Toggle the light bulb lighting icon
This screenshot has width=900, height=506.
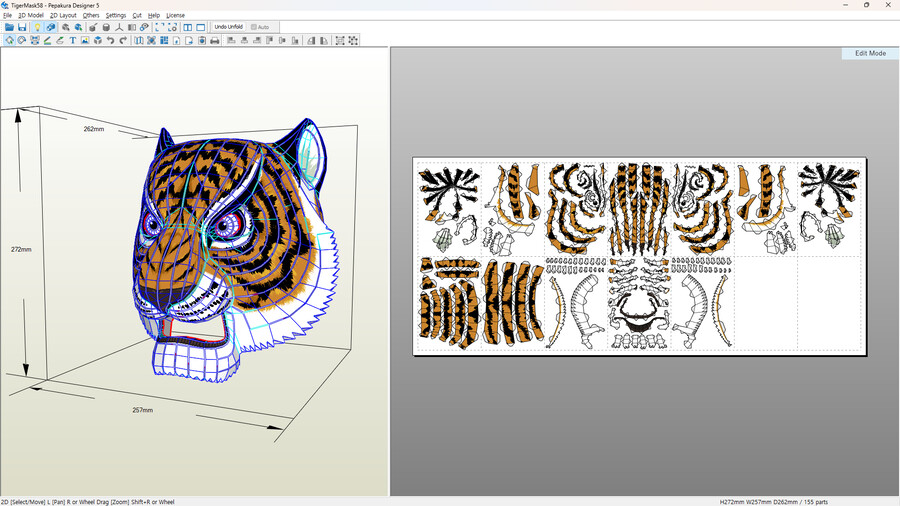tap(37, 27)
